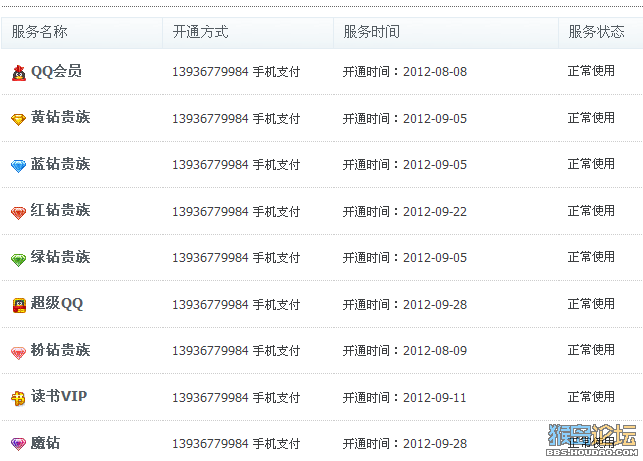Click 正常使用 status in the 黄钻贵族 row

591,118
